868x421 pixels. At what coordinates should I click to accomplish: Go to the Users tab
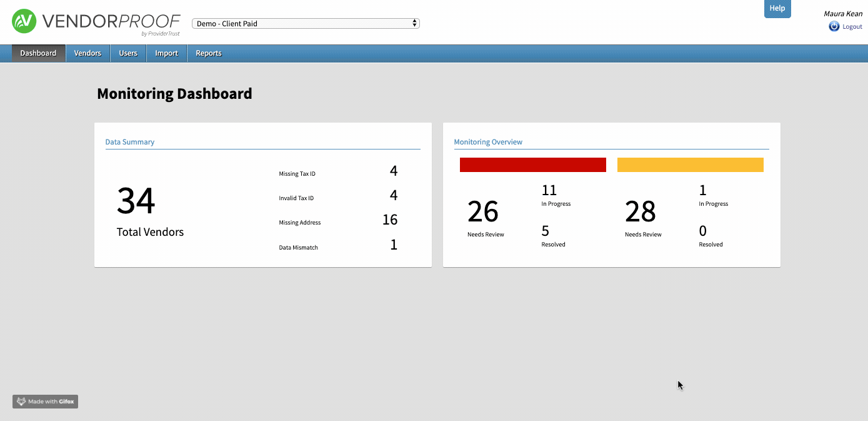(128, 53)
